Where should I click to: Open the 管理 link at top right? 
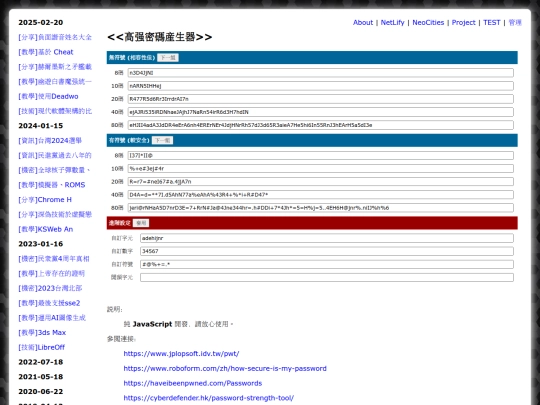[515, 22]
